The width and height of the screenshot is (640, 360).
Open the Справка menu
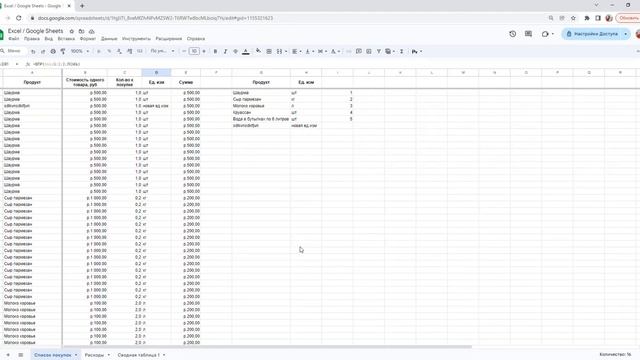click(196, 39)
